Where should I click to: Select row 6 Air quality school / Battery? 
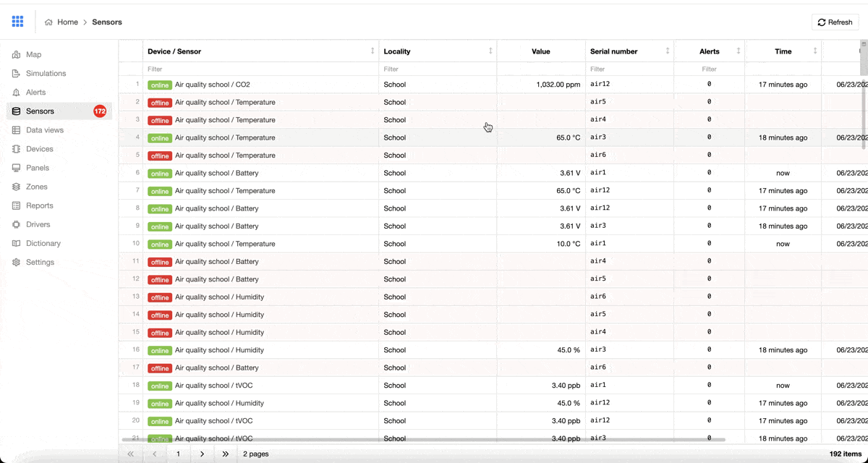click(493, 173)
